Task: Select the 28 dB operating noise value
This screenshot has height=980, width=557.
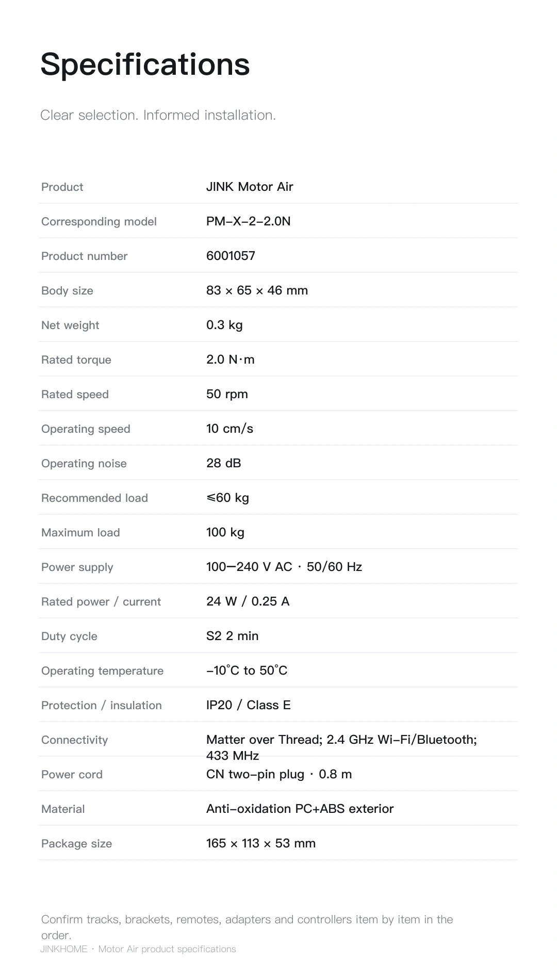Action: 224,463
